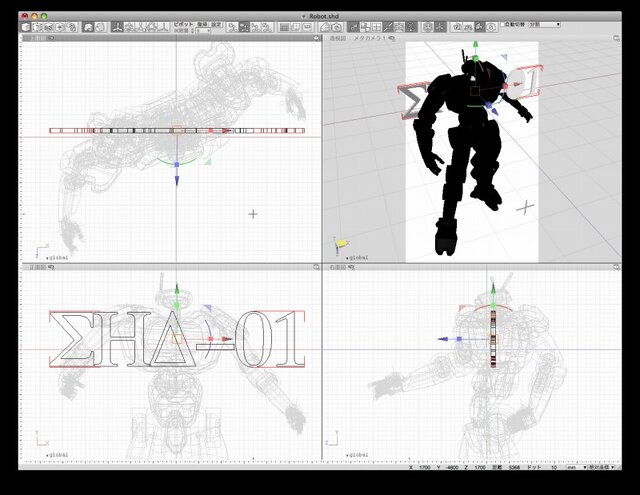Click the white cube icon in the toolbar

point(26,27)
